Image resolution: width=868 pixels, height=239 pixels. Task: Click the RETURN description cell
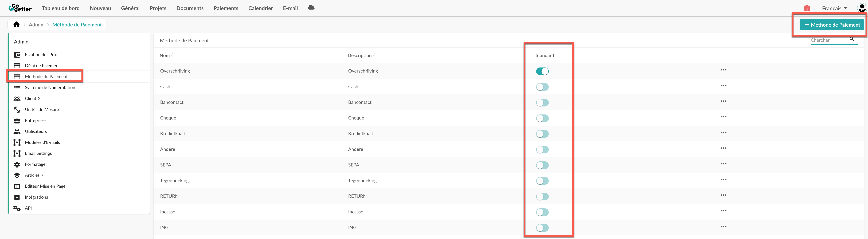tap(357, 196)
